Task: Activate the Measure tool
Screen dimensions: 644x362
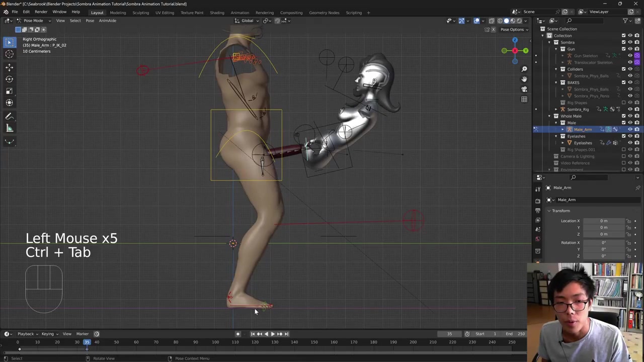Action: [9, 128]
